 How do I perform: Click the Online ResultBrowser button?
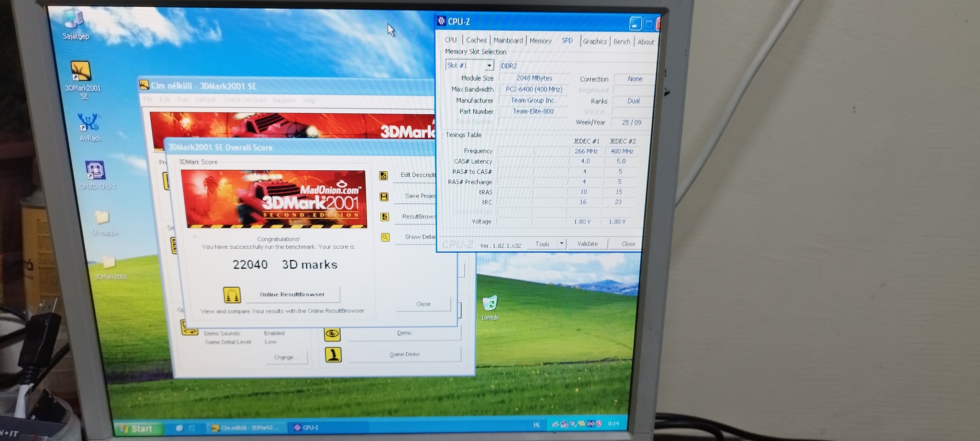[292, 295]
